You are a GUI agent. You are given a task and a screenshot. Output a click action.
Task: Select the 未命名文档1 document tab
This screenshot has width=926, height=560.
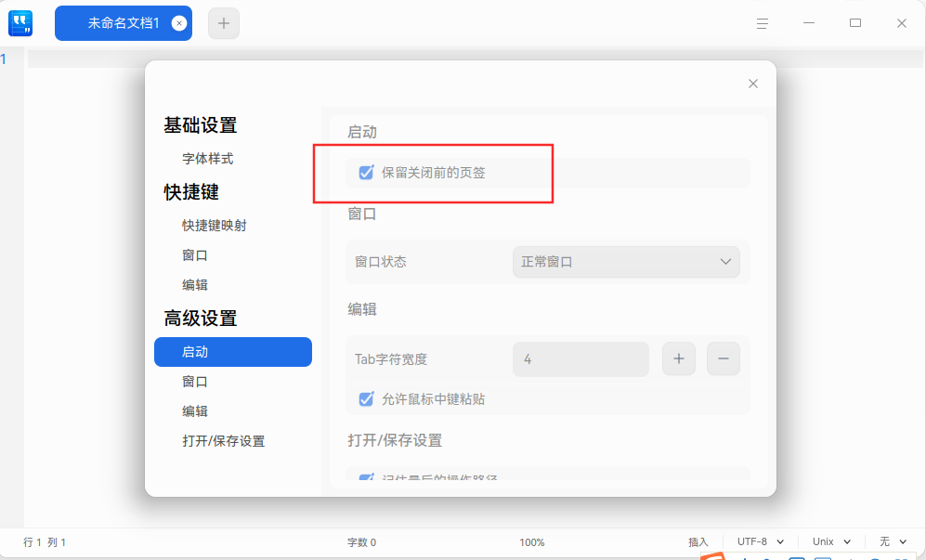point(124,23)
